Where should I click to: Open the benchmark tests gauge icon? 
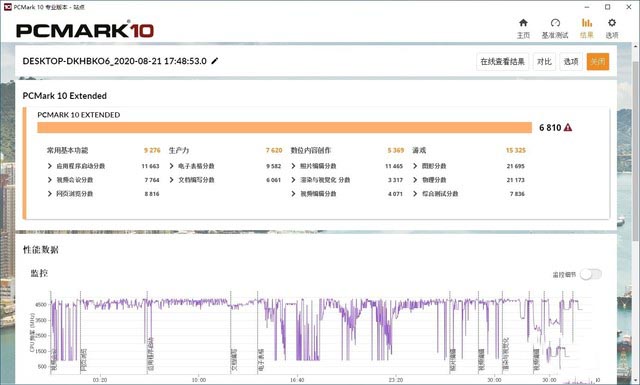coord(555,23)
